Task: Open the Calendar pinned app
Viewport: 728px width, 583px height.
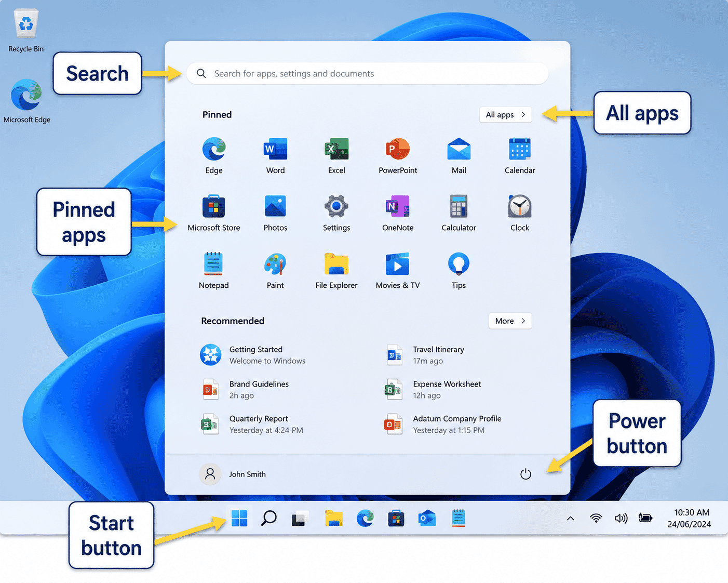Action: [x=520, y=155]
